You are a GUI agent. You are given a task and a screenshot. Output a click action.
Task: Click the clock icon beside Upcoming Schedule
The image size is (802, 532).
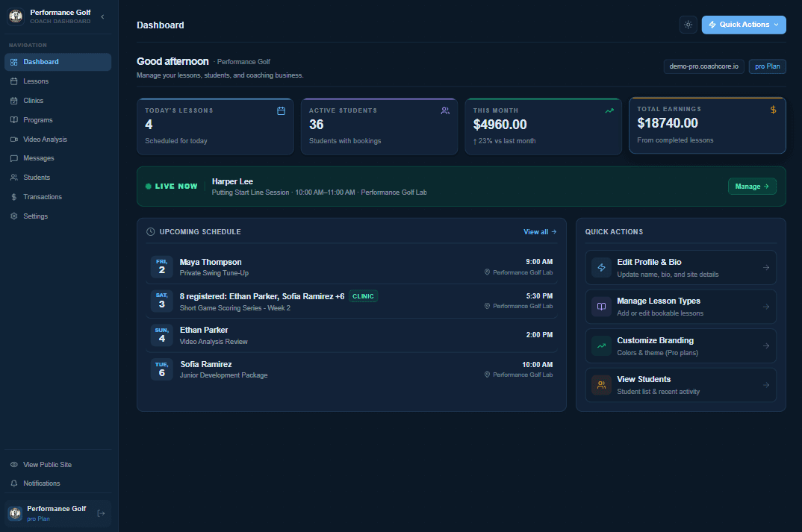point(150,232)
